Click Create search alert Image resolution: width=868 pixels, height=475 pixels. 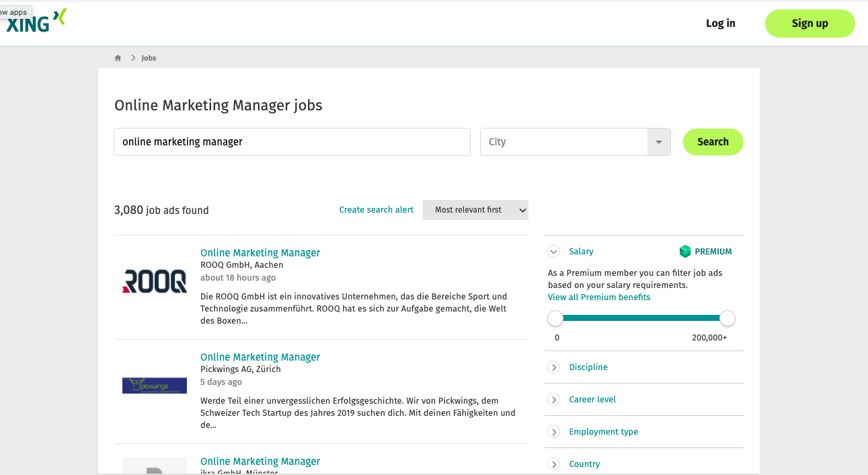tap(377, 210)
